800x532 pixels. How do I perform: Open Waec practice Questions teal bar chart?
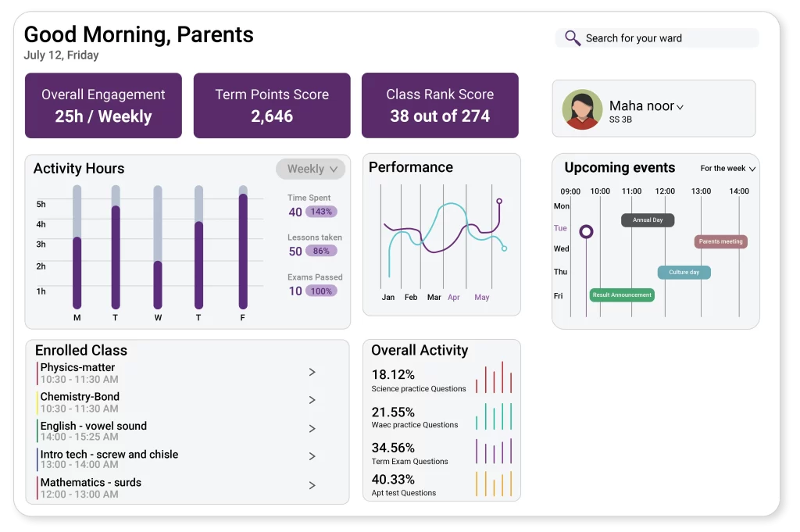(x=494, y=416)
